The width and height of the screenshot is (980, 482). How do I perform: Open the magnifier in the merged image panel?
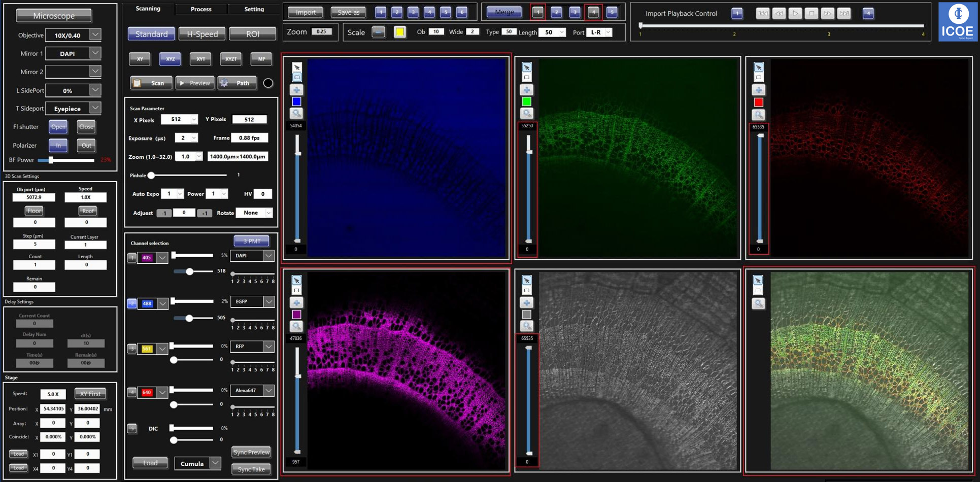[758, 303]
